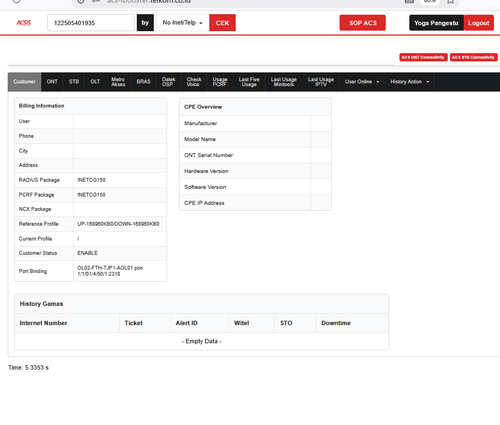Screen dimensions: 500x425
Task: Click the Time: 5.3353 s text
Action: tap(28, 368)
